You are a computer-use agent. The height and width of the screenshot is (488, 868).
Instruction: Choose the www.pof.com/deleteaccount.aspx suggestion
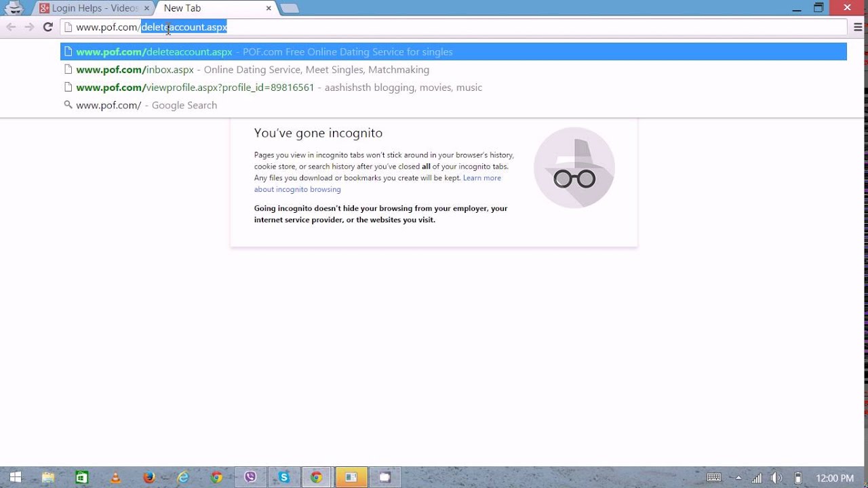(x=453, y=52)
